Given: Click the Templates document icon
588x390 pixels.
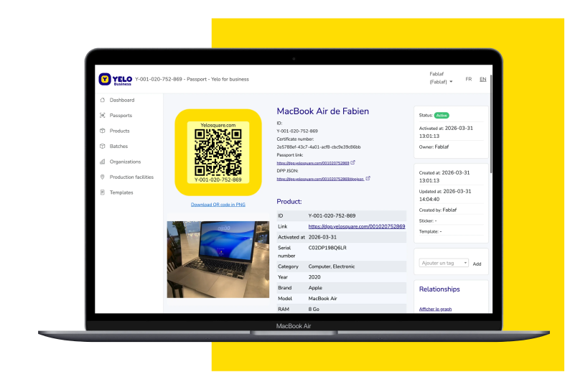Looking at the screenshot, I should [103, 192].
